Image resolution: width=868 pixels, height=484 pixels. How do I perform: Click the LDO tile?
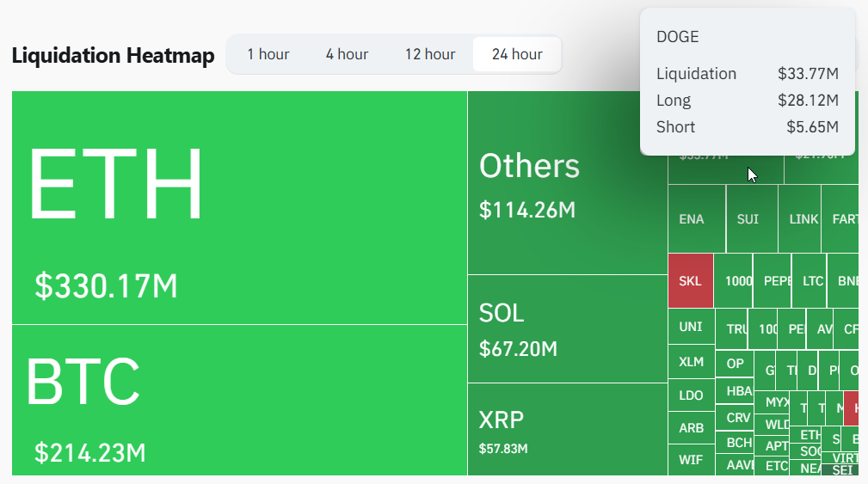(x=691, y=395)
